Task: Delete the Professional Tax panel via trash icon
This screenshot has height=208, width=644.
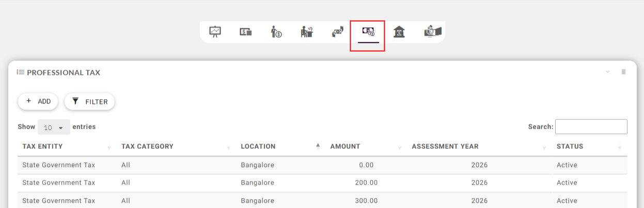Action: (623, 72)
